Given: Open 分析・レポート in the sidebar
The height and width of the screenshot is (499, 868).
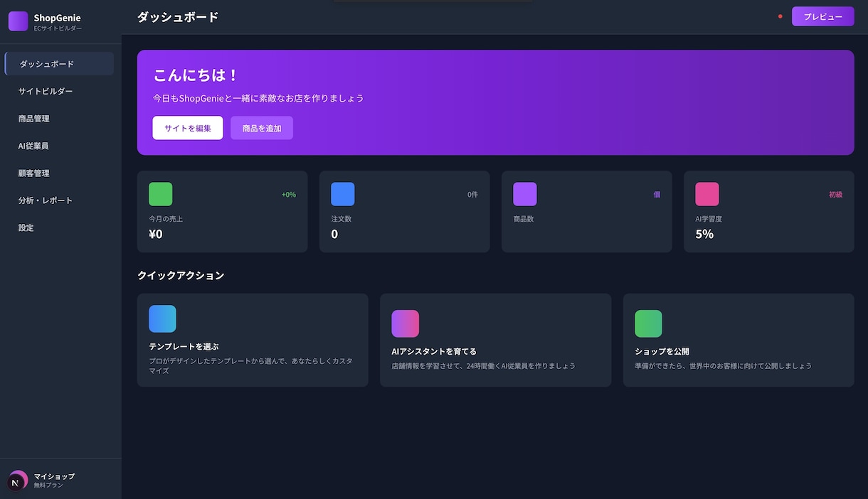Looking at the screenshot, I should 59,200.
